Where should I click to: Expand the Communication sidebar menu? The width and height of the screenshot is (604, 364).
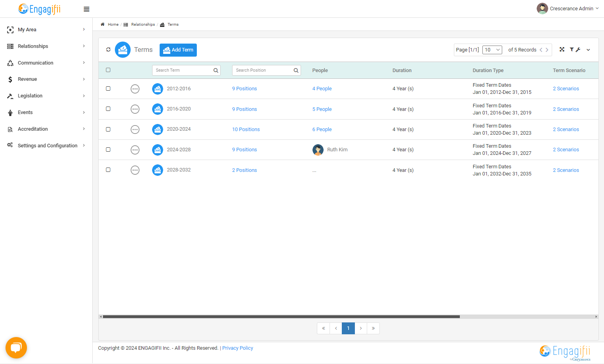46,63
